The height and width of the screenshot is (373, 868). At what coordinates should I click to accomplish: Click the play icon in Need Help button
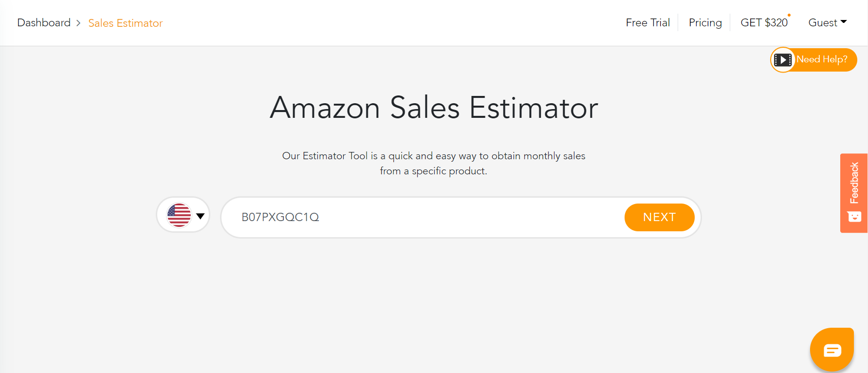(x=783, y=59)
